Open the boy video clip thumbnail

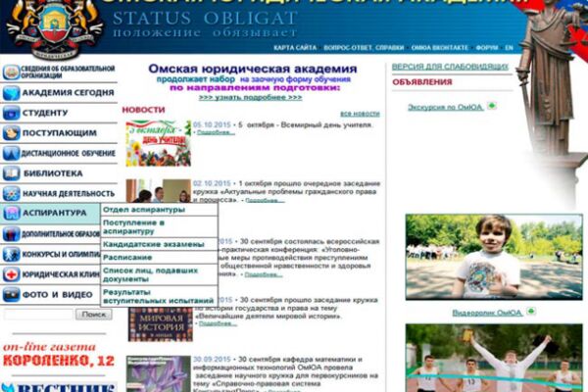(x=494, y=257)
